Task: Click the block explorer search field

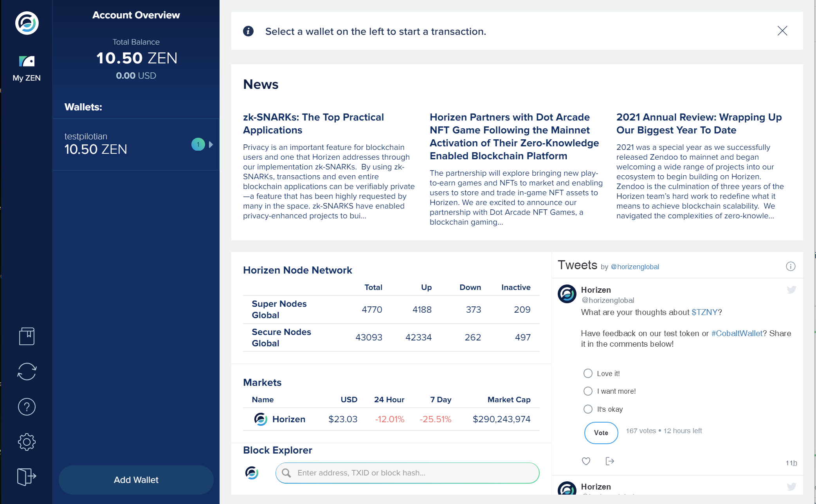Action: point(407,473)
